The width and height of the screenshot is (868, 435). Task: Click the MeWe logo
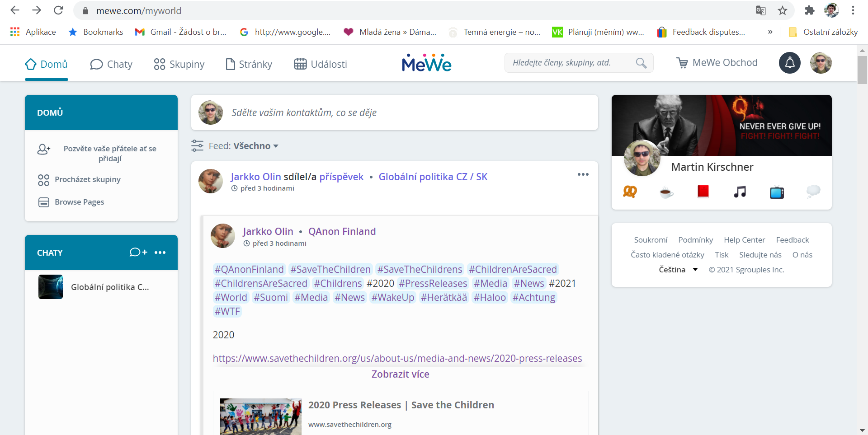pyautogui.click(x=426, y=63)
